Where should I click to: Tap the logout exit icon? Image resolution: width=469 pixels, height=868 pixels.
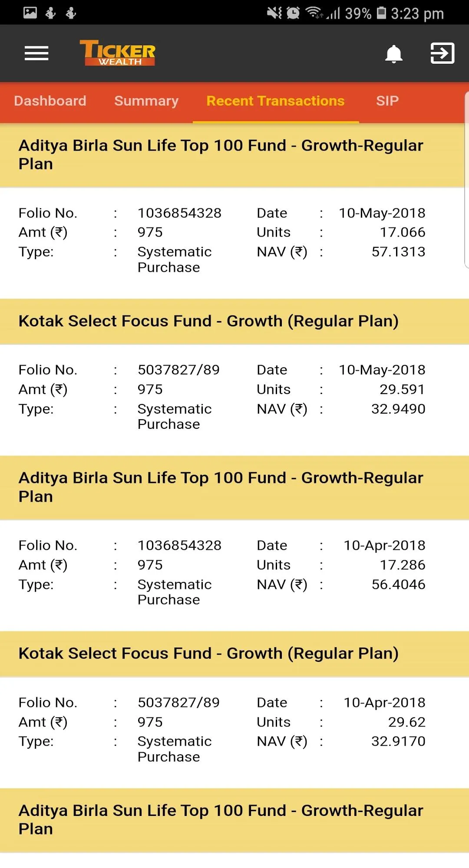coord(442,53)
